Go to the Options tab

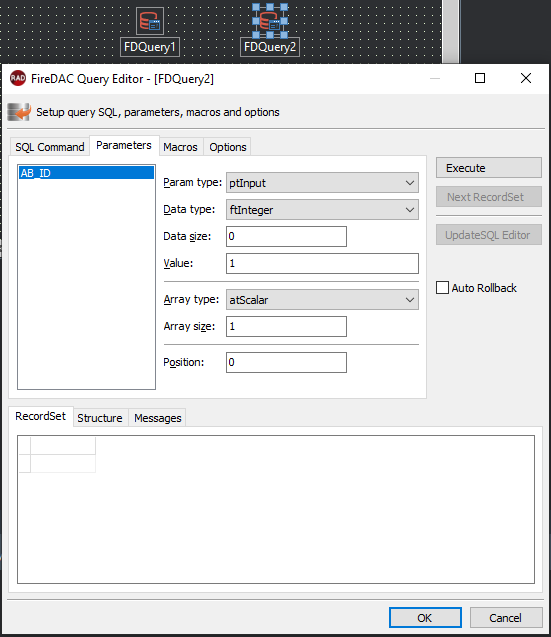(228, 147)
